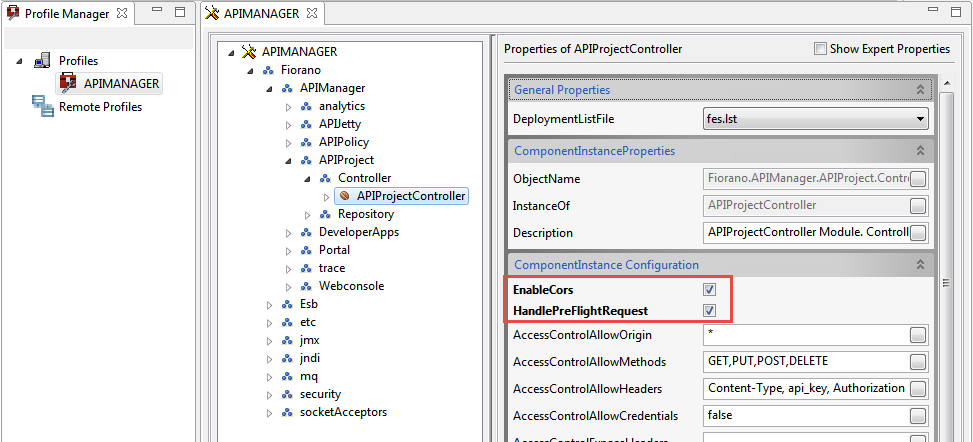The height and width of the screenshot is (442, 973).
Task: Uncheck the EnableCors checkbox
Action: tap(709, 289)
